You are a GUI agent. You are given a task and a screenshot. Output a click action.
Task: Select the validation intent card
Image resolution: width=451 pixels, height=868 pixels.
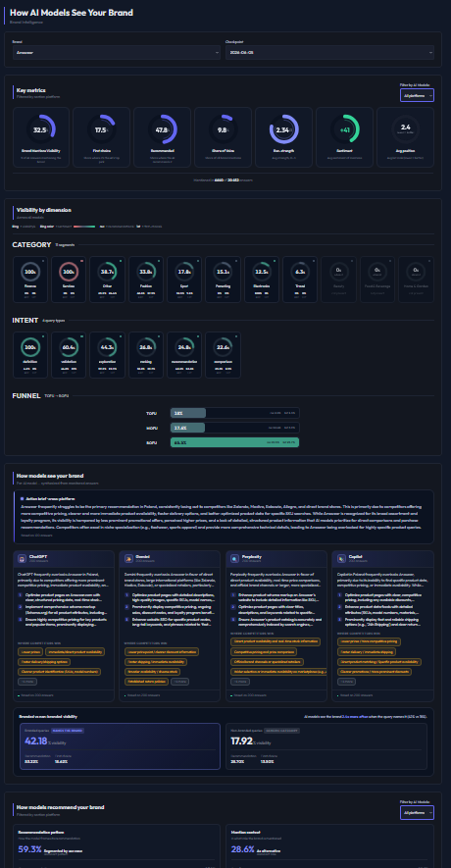click(x=69, y=355)
